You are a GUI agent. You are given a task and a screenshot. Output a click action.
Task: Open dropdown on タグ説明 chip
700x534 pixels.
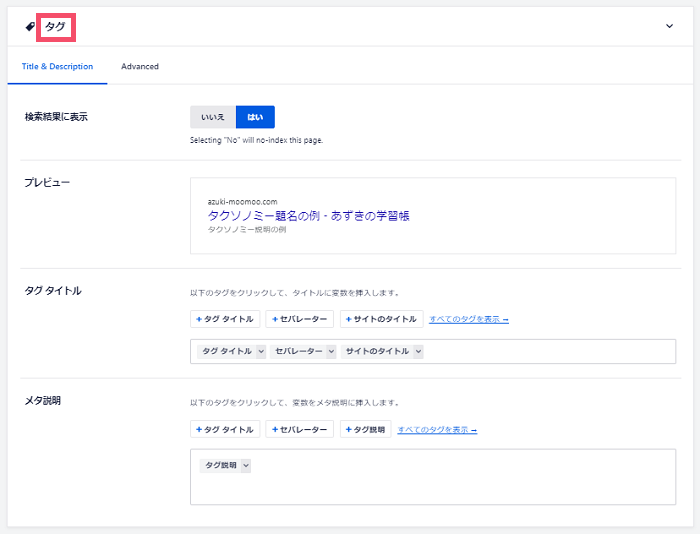coord(246,465)
